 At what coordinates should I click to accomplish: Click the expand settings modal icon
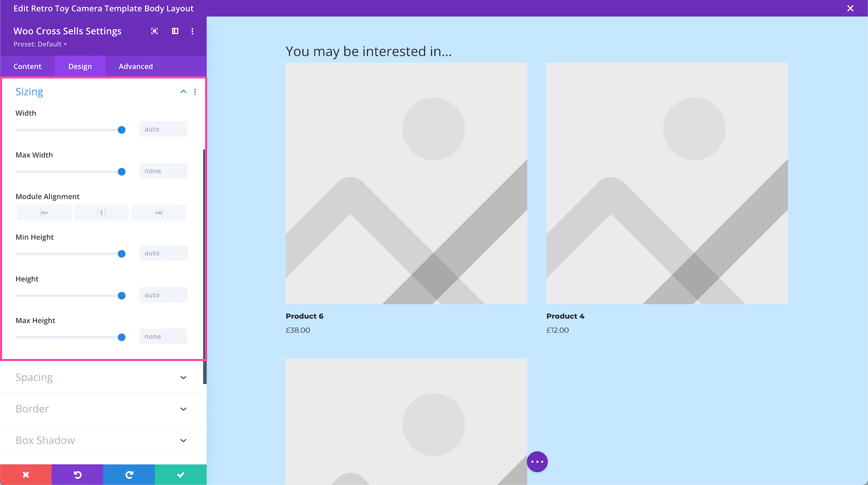click(154, 31)
